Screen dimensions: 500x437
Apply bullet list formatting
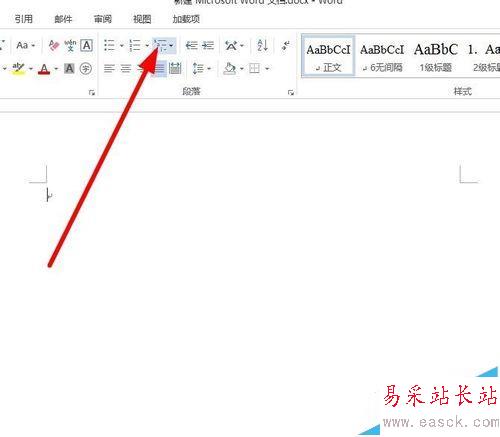109,45
